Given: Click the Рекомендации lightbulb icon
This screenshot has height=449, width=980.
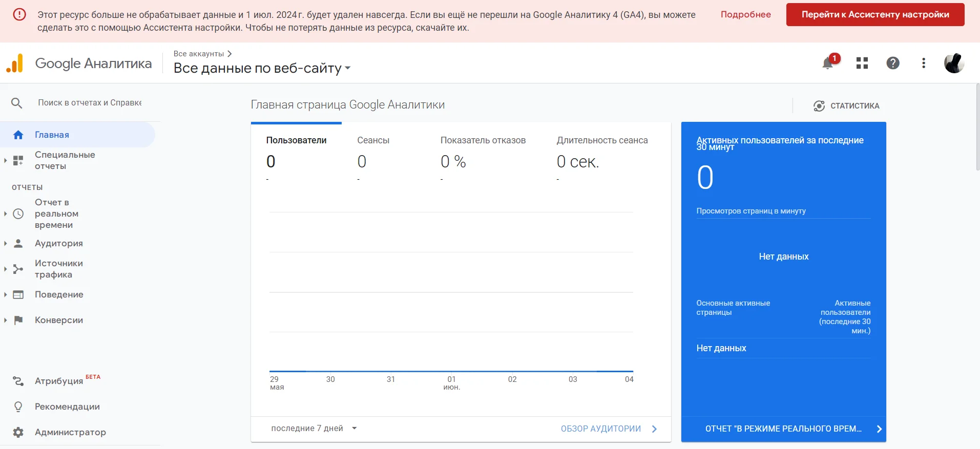Looking at the screenshot, I should coord(18,407).
